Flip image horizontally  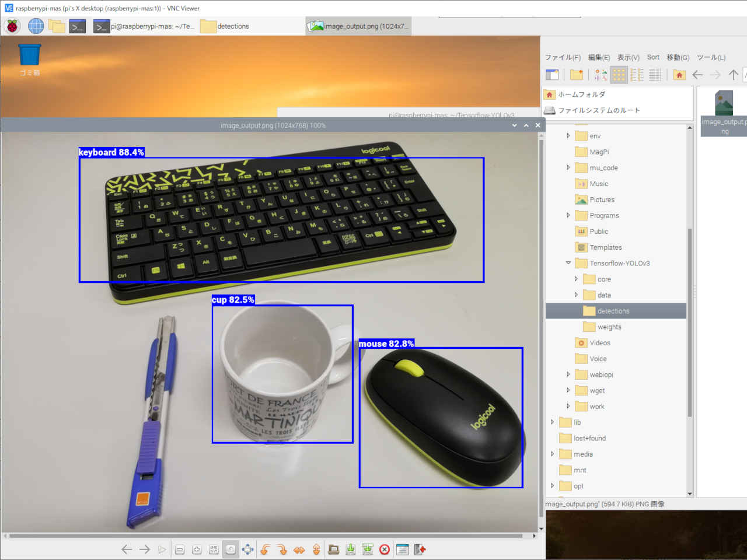pos(299,549)
